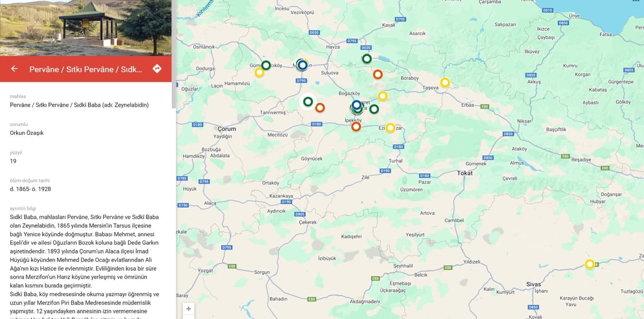Open directions via the diamond arrow icon

click(x=157, y=68)
